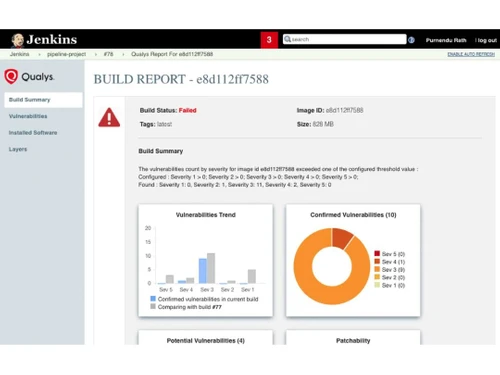The height and width of the screenshot is (375, 500).
Task: Click the Sev 4 (1) legend swatch
Action: click(x=377, y=261)
